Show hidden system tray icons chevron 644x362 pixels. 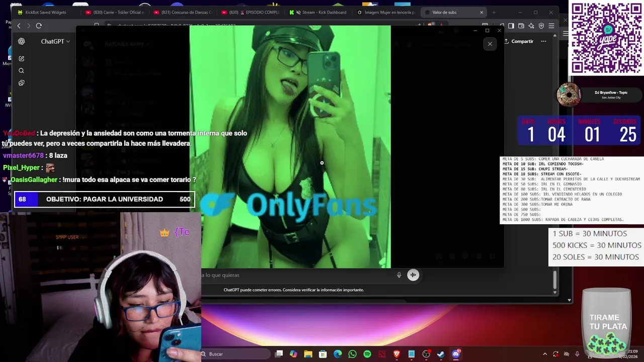pyautogui.click(x=545, y=354)
